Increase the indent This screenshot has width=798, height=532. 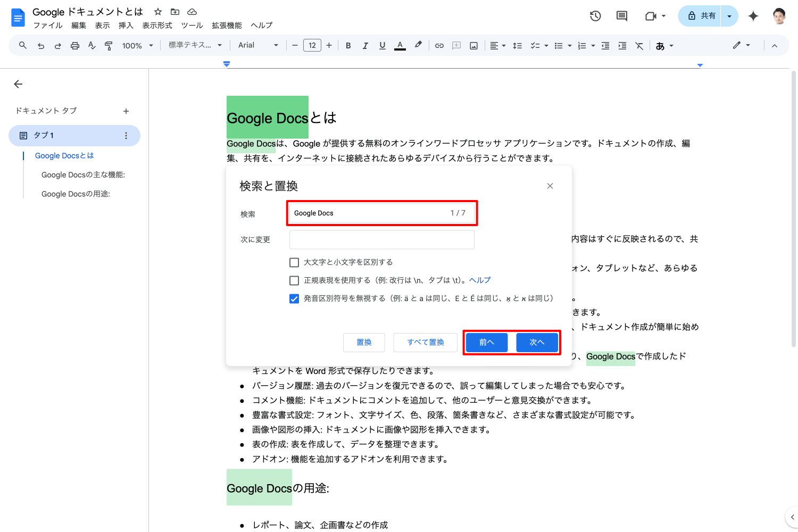click(622, 46)
